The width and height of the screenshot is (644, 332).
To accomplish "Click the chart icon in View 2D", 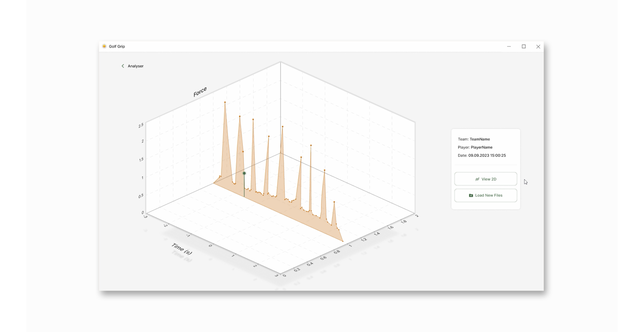I will click(x=477, y=179).
